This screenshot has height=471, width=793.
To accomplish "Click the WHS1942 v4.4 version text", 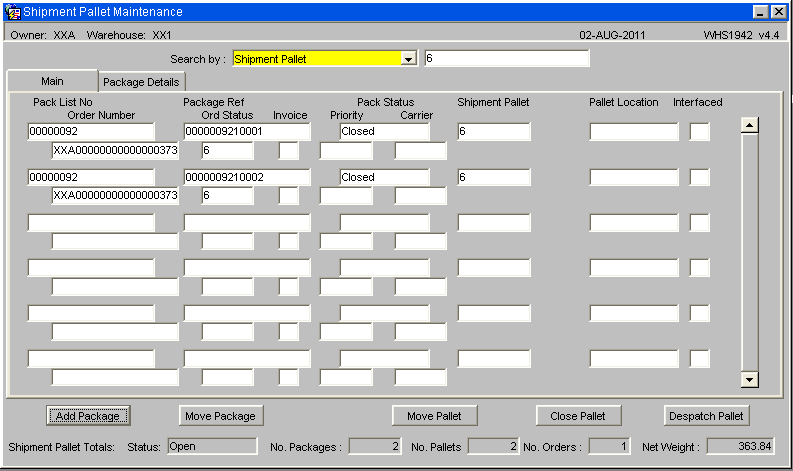I will (741, 35).
